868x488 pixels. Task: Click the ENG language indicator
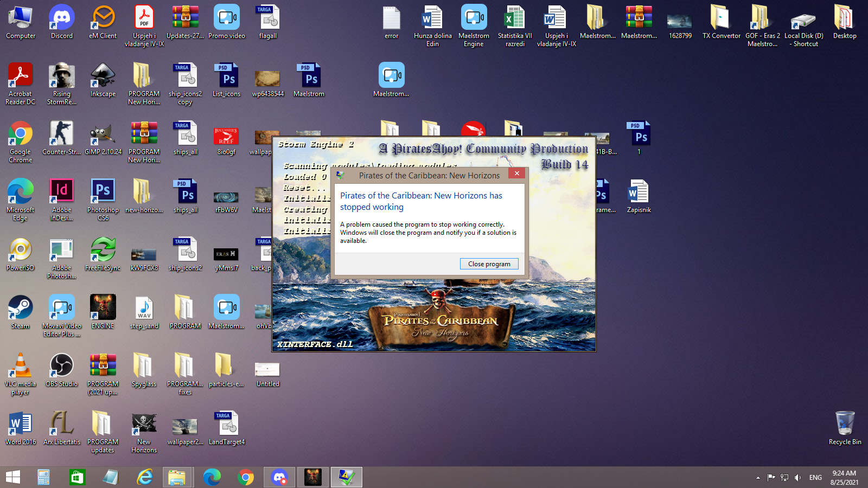pyautogui.click(x=815, y=478)
